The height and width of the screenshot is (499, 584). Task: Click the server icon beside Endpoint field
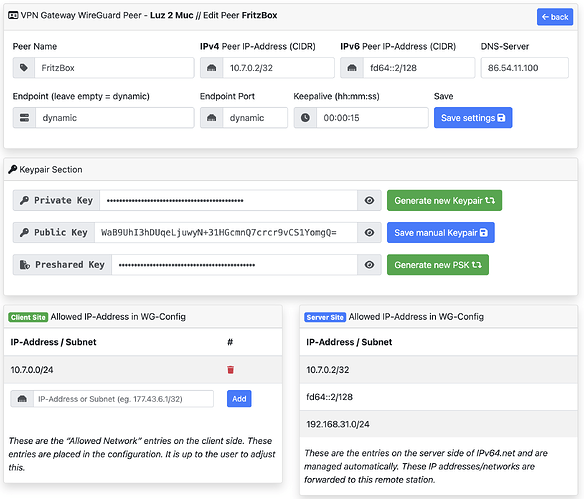[24, 118]
